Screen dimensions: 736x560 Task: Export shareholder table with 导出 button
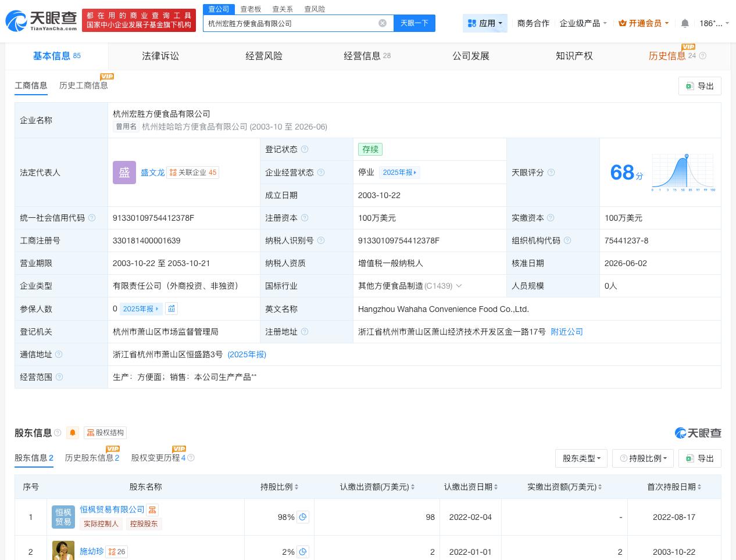point(700,458)
